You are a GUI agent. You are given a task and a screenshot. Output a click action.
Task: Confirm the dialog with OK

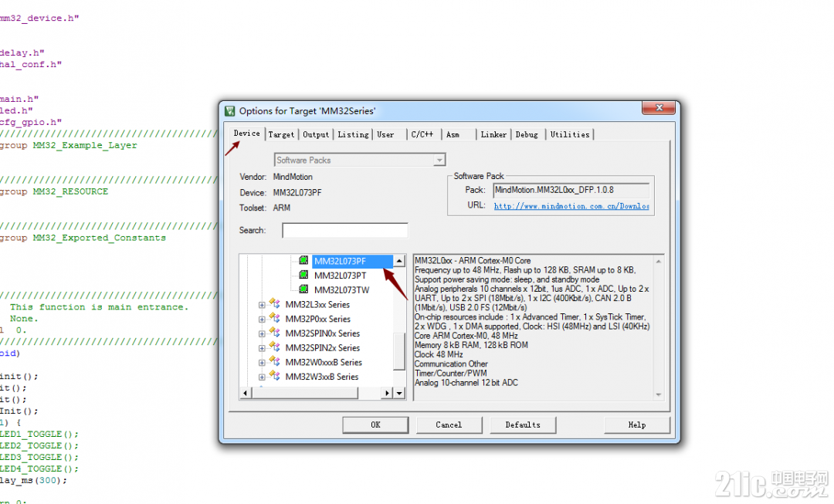pos(375,425)
